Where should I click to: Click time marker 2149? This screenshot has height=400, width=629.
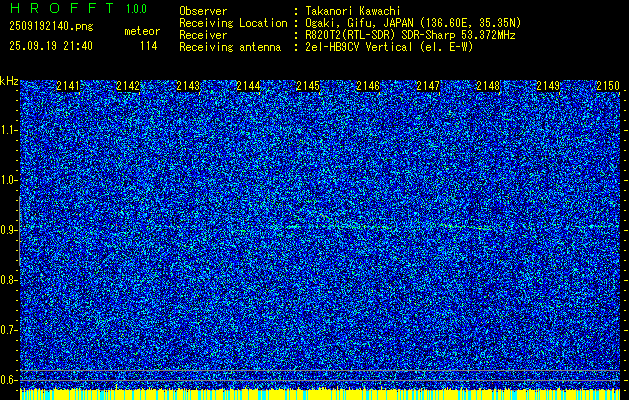click(x=548, y=86)
